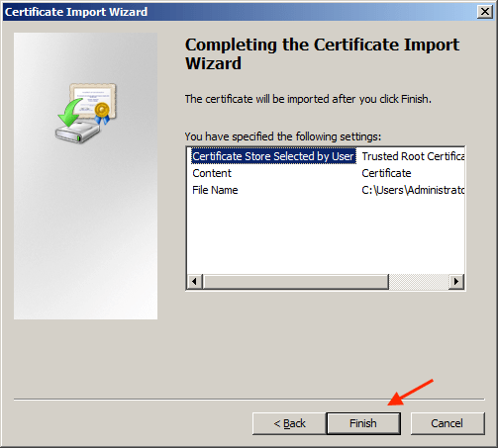Click the scrollbar track right of thumb

419,282
